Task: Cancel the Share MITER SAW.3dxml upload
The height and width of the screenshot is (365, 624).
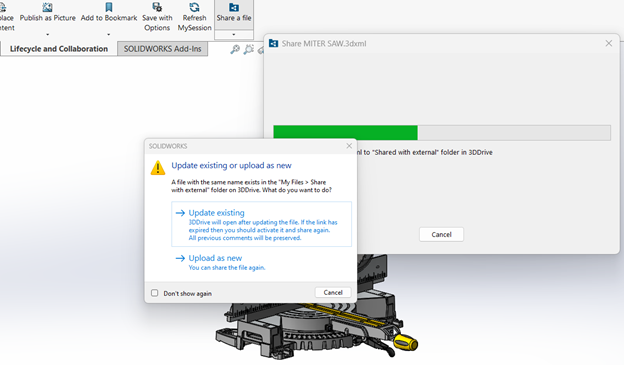Action: pos(441,234)
